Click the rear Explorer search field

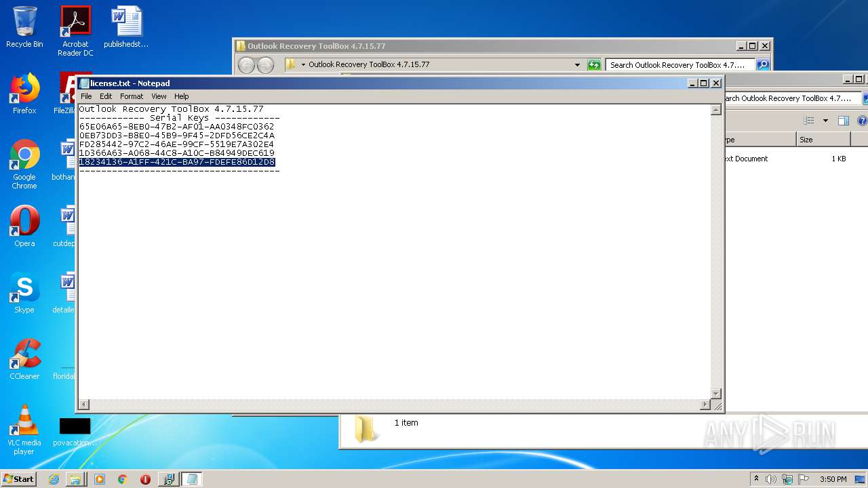[x=679, y=65]
